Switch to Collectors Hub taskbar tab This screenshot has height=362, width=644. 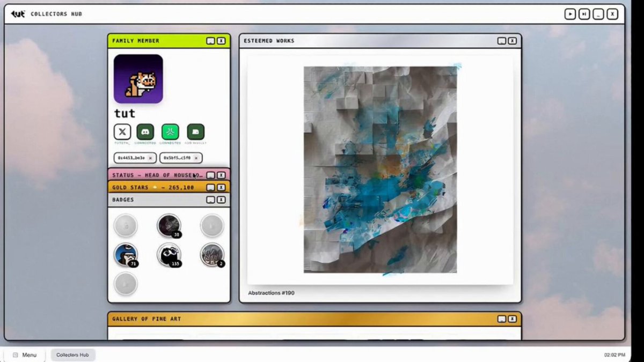(73, 355)
